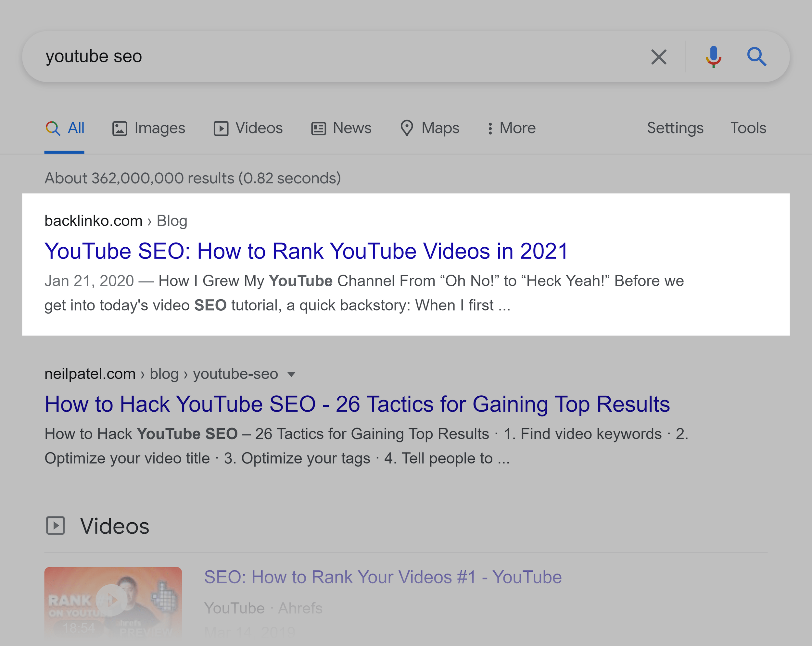This screenshot has width=812, height=646.
Task: Switch to the News tab
Action: click(341, 128)
